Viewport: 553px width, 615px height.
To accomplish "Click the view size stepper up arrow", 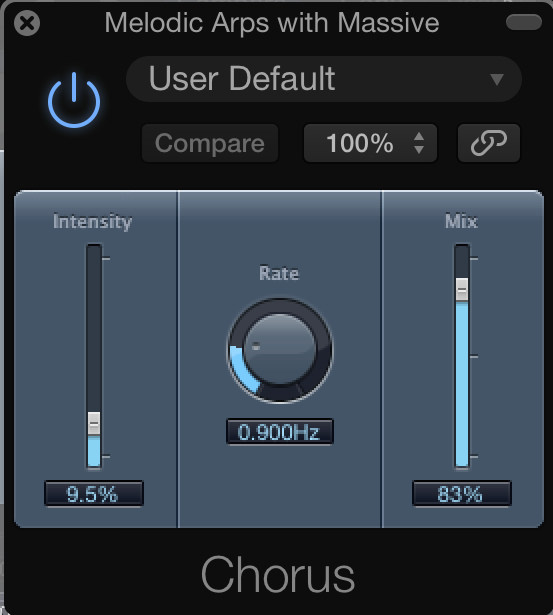I will pos(419,136).
